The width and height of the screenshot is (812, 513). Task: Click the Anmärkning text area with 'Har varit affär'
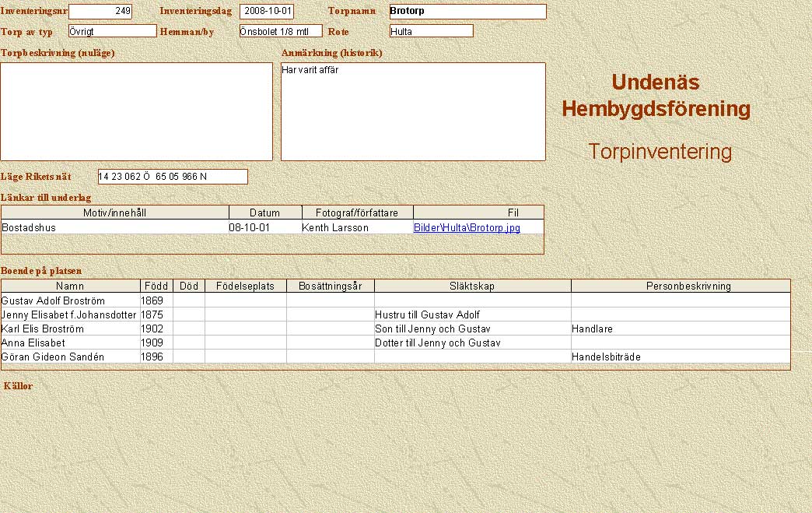pyautogui.click(x=412, y=111)
